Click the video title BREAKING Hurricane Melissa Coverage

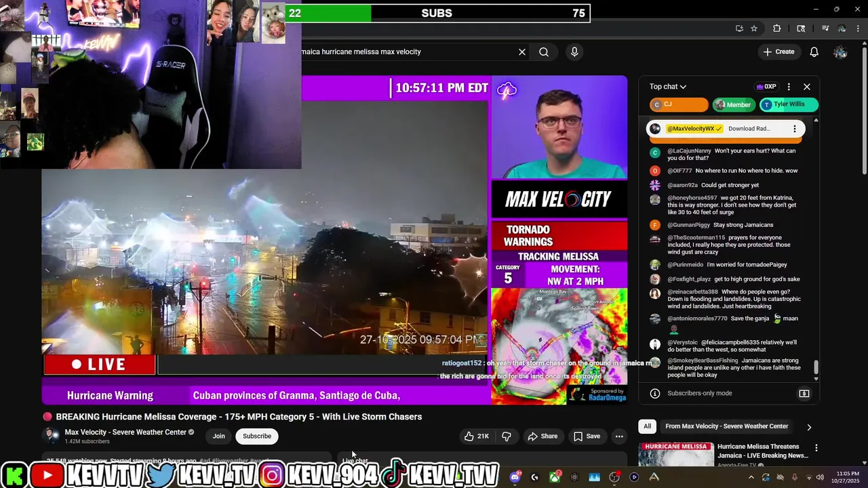(239, 417)
